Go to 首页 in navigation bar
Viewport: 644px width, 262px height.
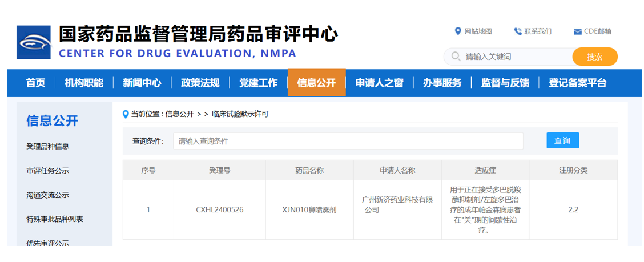point(36,83)
